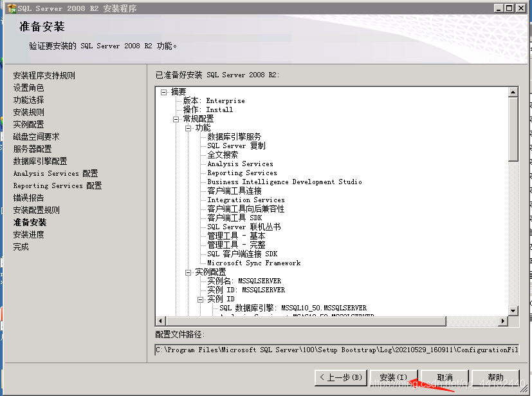532x396 pixels.
Task: Select bold 准备安装 step in sidebar
Action: click(30, 222)
